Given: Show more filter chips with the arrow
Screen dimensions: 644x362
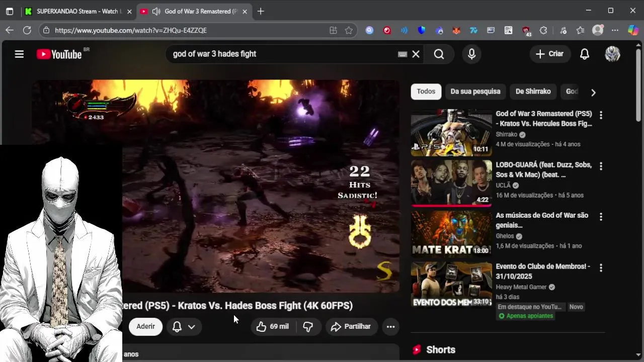Looking at the screenshot, I should tap(593, 92).
